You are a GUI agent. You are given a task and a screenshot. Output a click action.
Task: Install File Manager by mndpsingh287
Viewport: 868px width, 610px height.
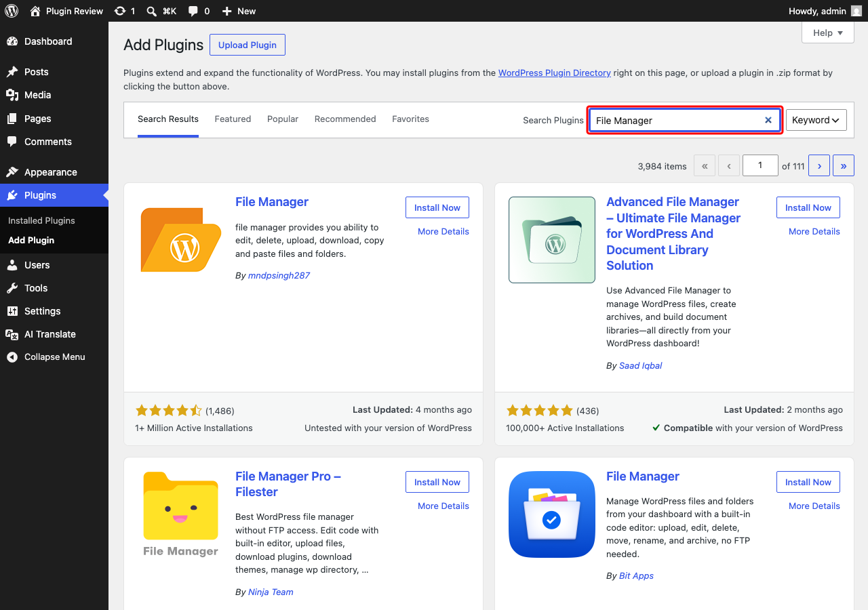[x=437, y=207]
